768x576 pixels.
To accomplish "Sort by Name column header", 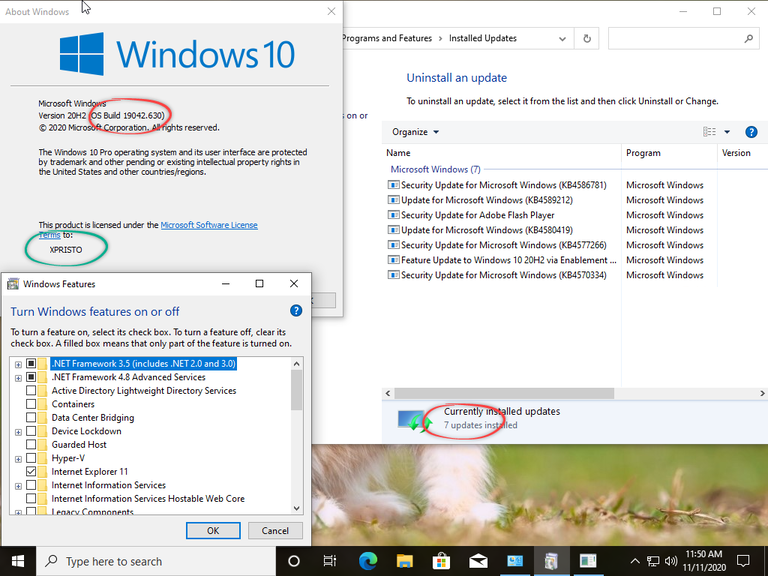I will tap(502, 153).
